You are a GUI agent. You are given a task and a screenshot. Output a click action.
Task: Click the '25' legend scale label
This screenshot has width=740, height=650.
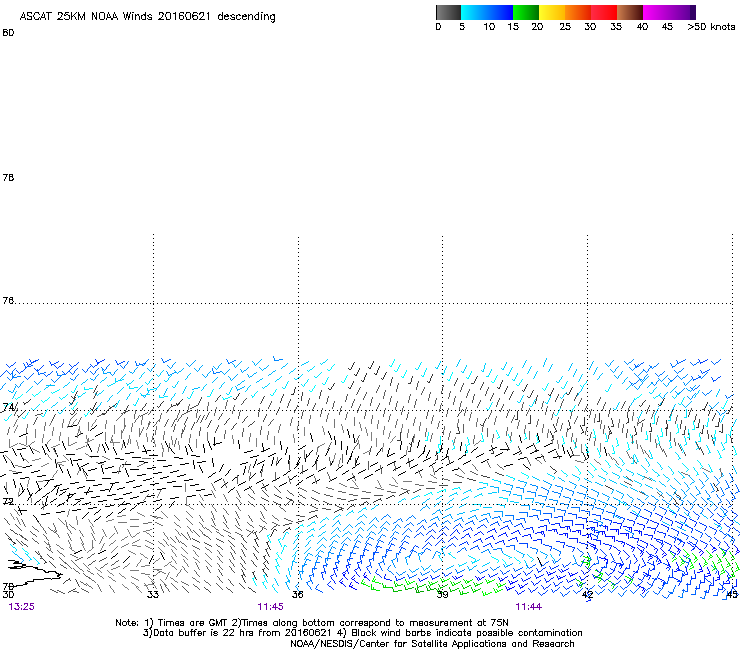pos(565,27)
